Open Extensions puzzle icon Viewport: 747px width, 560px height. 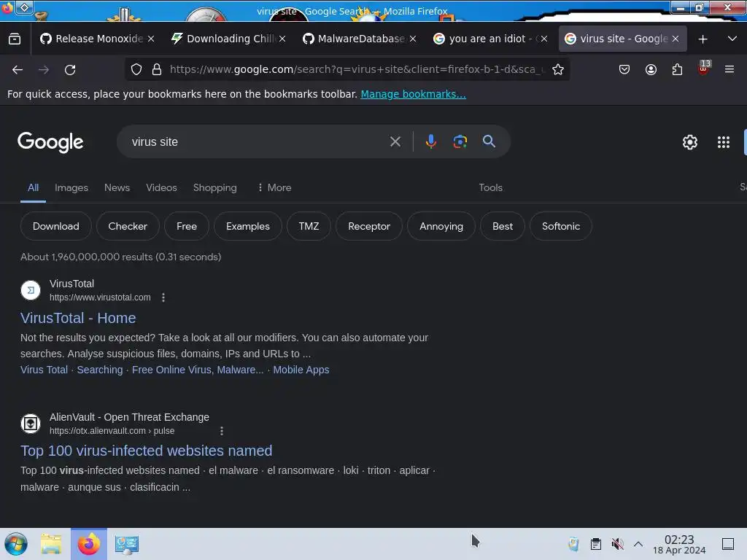pyautogui.click(x=677, y=69)
